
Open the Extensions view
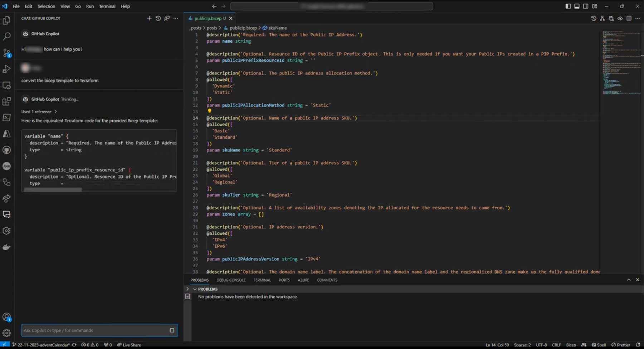click(7, 101)
